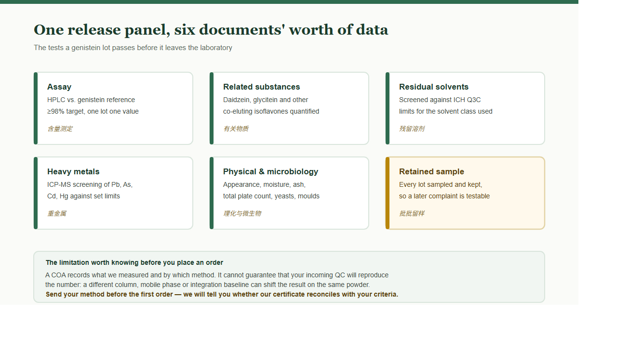
Task: Select the Related substances card
Action: (x=289, y=108)
